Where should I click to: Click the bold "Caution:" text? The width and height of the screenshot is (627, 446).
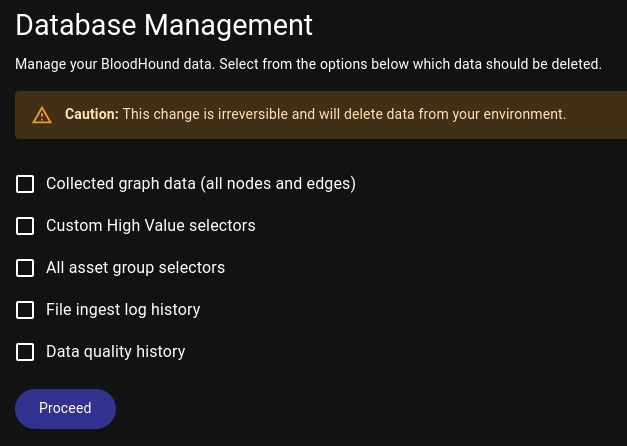pyautogui.click(x=92, y=114)
